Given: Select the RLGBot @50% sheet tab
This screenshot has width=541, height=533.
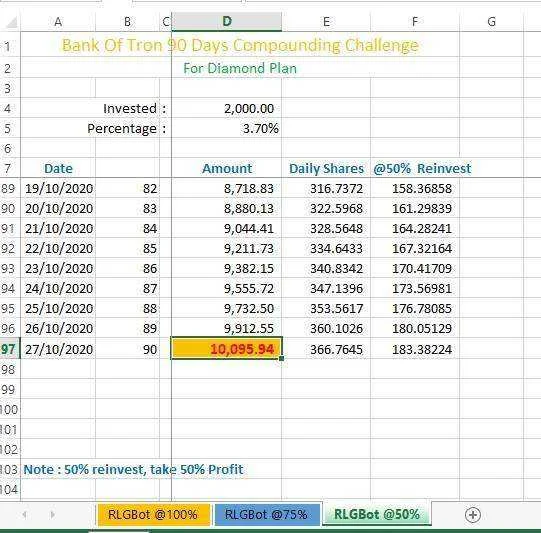Looking at the screenshot, I should click(377, 514).
